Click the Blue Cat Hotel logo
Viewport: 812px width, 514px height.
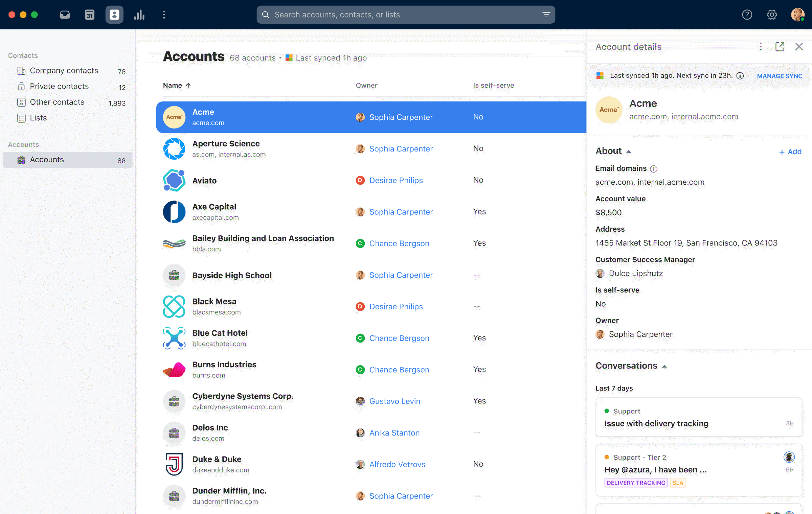[x=174, y=338]
